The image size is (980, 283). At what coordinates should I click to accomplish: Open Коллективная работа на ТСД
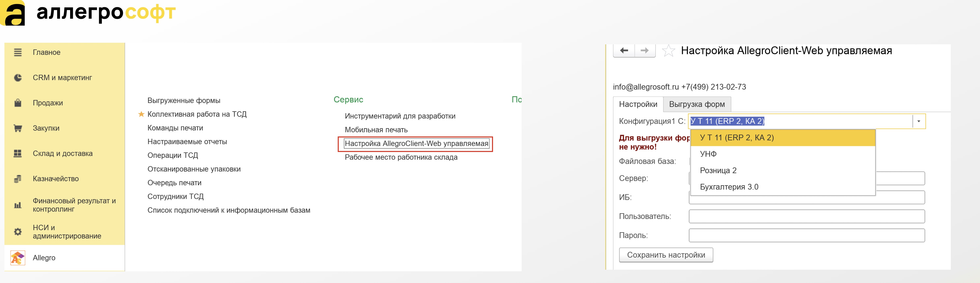(x=197, y=114)
